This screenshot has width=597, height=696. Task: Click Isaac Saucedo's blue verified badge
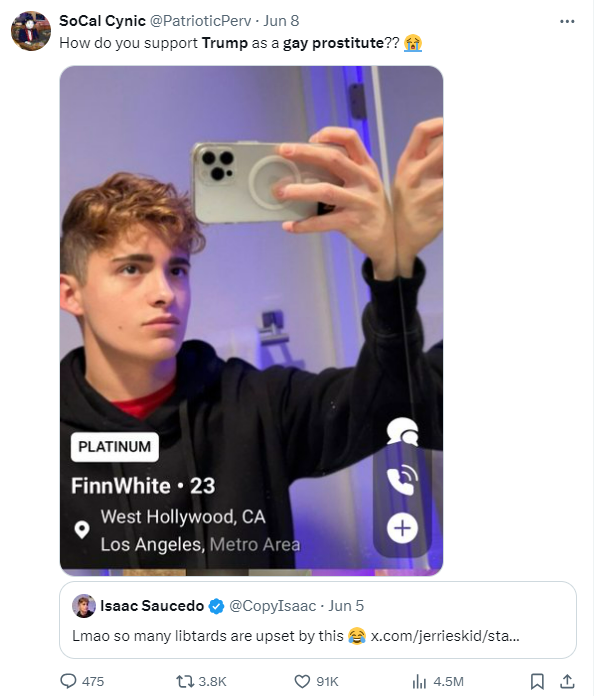216,606
